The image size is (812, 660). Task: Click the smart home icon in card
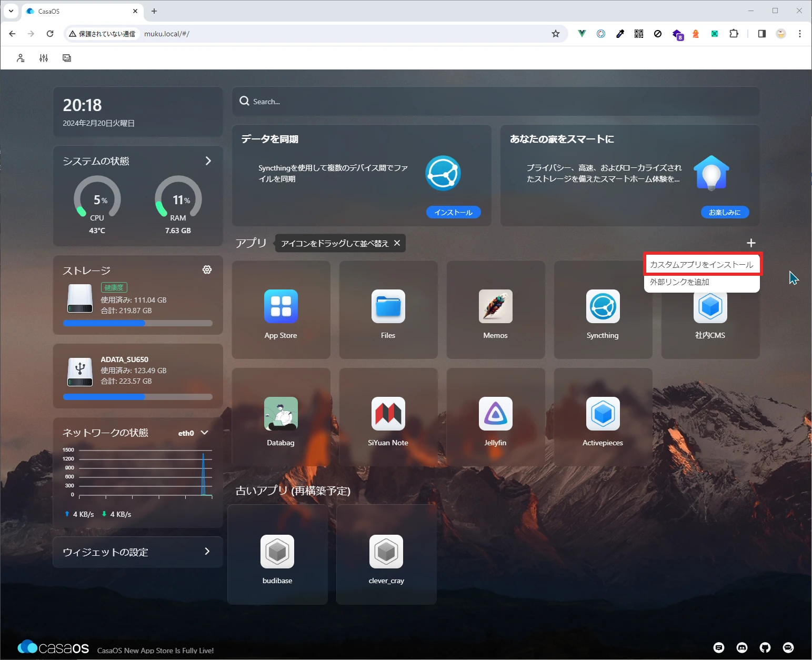click(711, 173)
